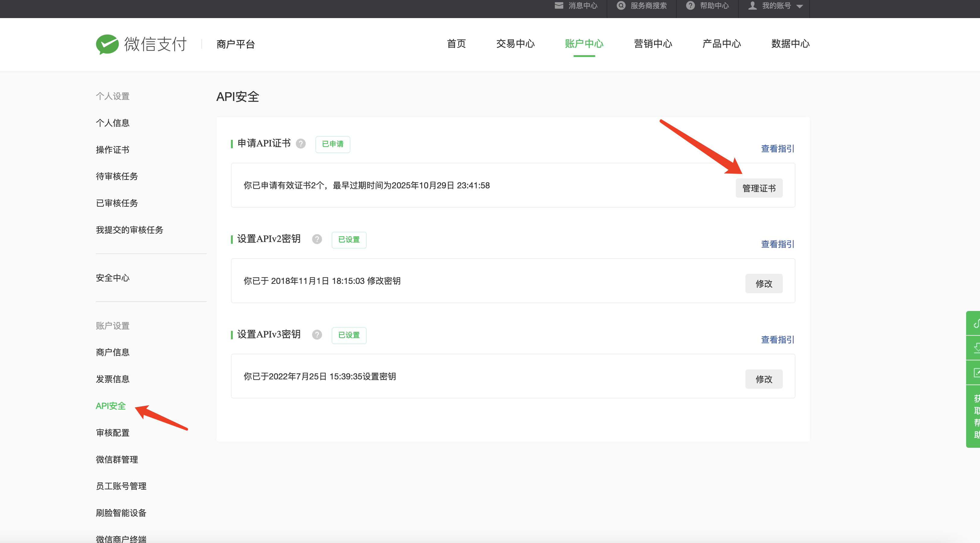
Task: Click help icon beside 设置APIv3密钥
Action: point(317,334)
